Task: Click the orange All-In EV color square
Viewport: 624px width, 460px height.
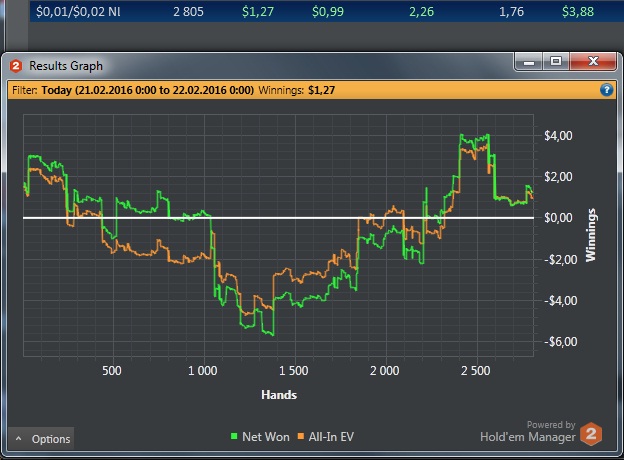Action: [x=301, y=437]
